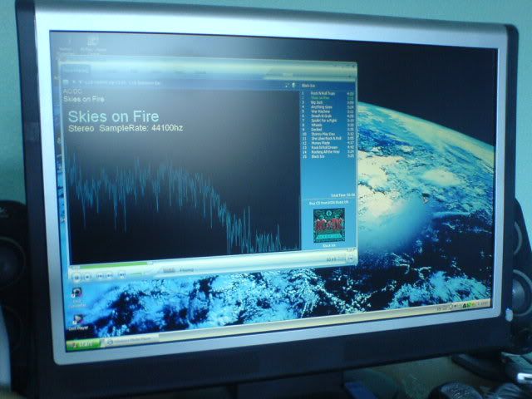Open the Dvd Player desktop shortcut
This screenshot has width=532, height=399.
tap(78, 323)
